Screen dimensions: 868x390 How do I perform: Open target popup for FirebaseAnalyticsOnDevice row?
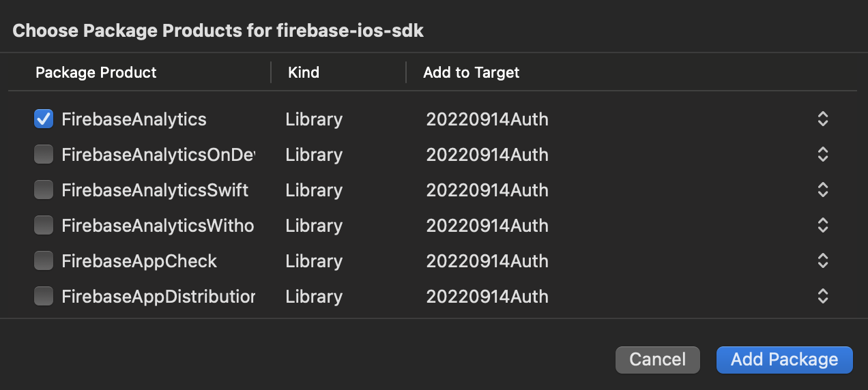(x=823, y=155)
